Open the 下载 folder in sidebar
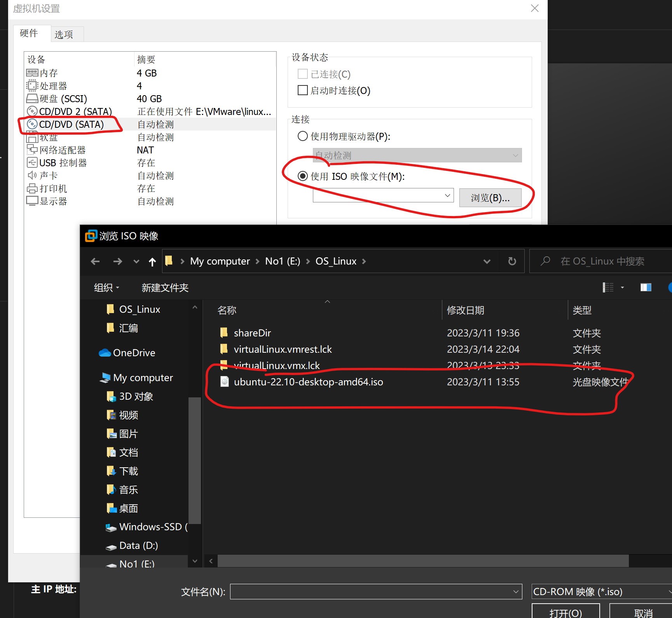This screenshot has height=618, width=672. click(128, 471)
